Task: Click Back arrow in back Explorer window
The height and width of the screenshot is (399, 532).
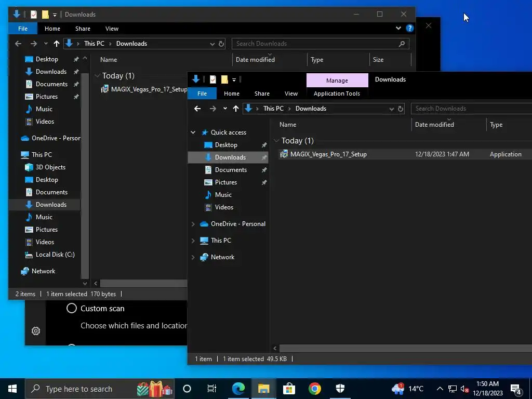Action: 18,44
